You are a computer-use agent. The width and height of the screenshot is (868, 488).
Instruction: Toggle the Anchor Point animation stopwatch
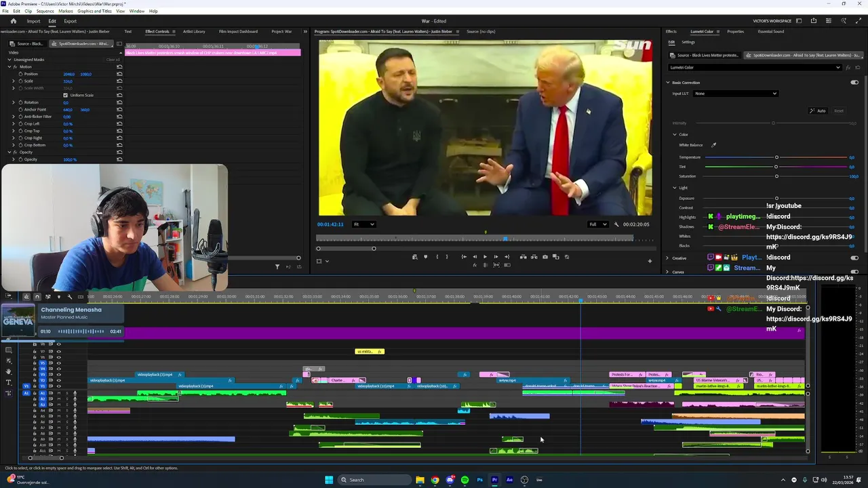[x=20, y=109]
